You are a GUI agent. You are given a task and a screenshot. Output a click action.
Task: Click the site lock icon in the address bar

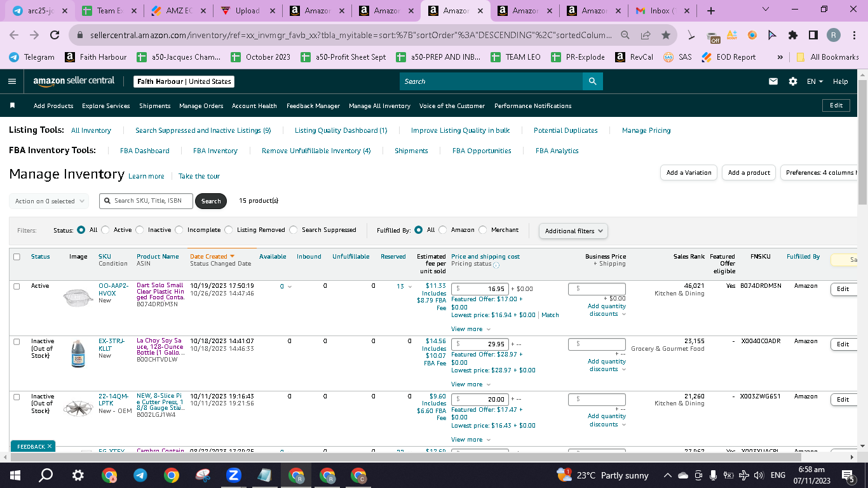80,35
